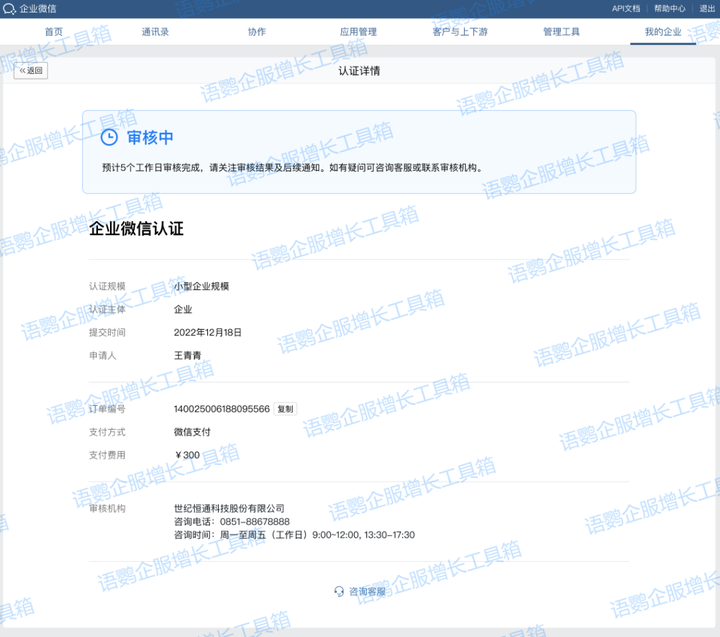Click the 企业微信认证 heading
Viewport: 720px width, 637px height.
pyautogui.click(x=137, y=229)
